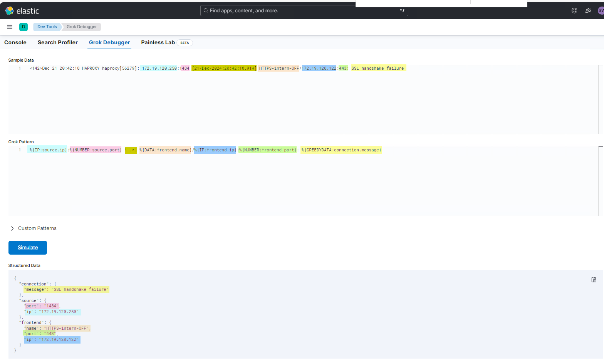Click the '%{DATA:frontend.name}' pattern token
Viewport: 604px width, 364px height.
click(166, 150)
